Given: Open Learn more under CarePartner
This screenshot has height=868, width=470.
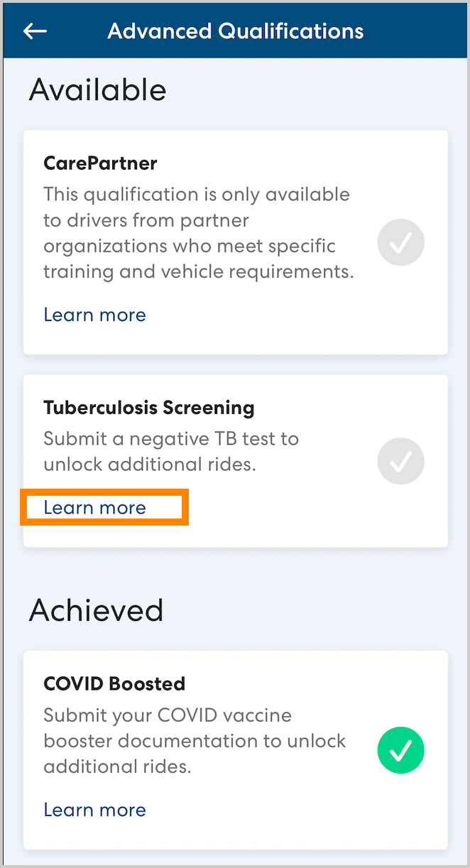Looking at the screenshot, I should (94, 315).
